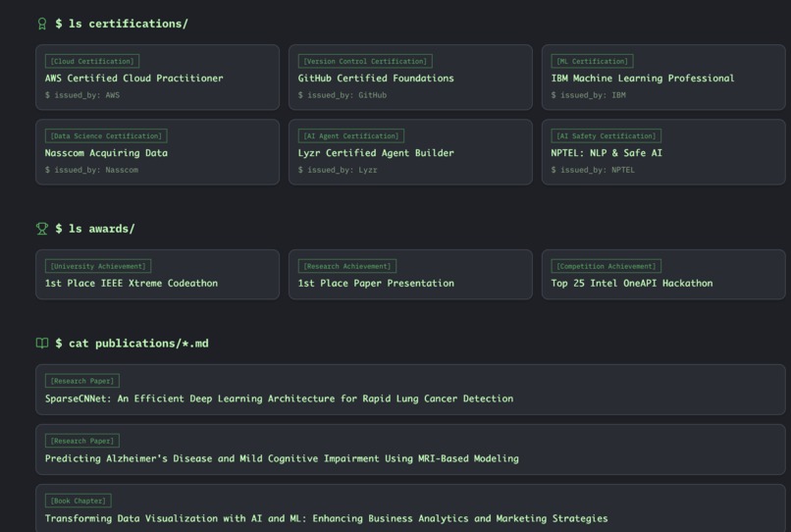791x532 pixels.
Task: Open the SparseCNNet lung cancer detection paper
Action: pos(410,390)
